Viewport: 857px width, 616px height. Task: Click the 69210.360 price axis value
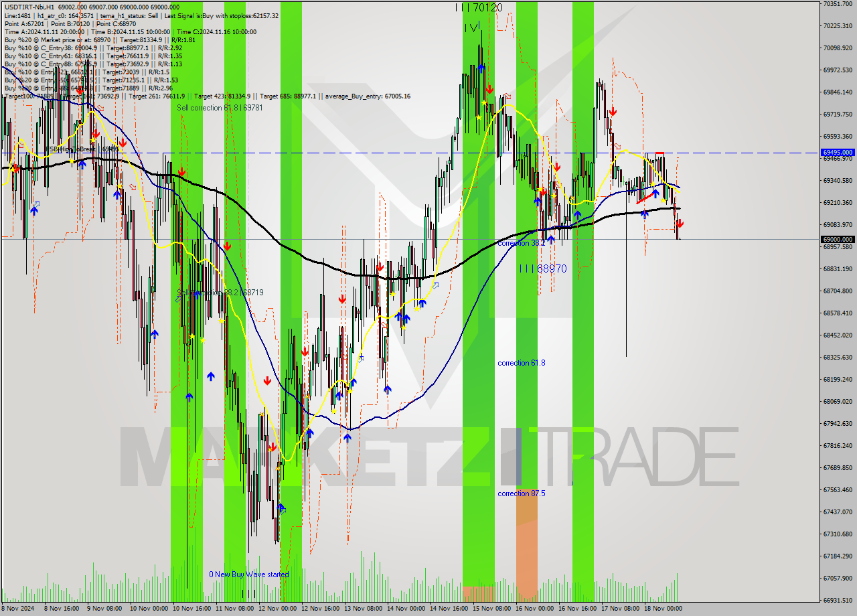pos(838,203)
